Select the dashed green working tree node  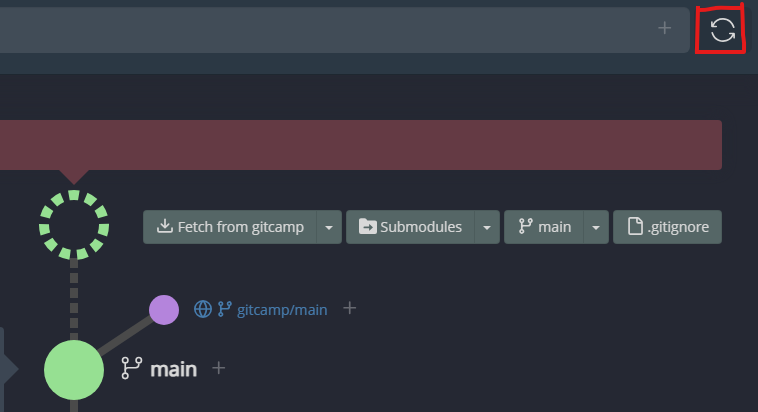click(x=73, y=225)
